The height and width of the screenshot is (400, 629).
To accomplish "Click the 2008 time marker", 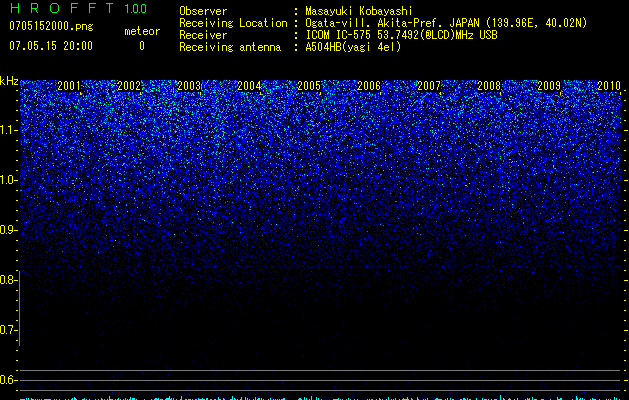I will point(489,86).
